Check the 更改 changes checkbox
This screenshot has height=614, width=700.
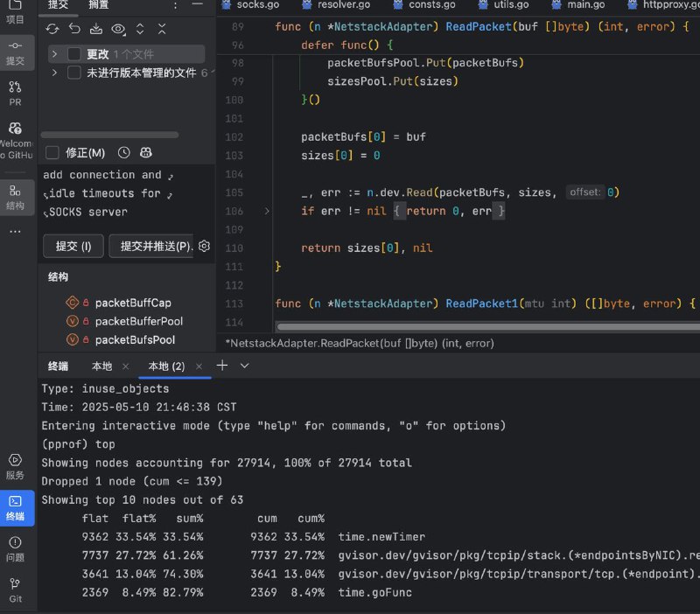click(73, 54)
